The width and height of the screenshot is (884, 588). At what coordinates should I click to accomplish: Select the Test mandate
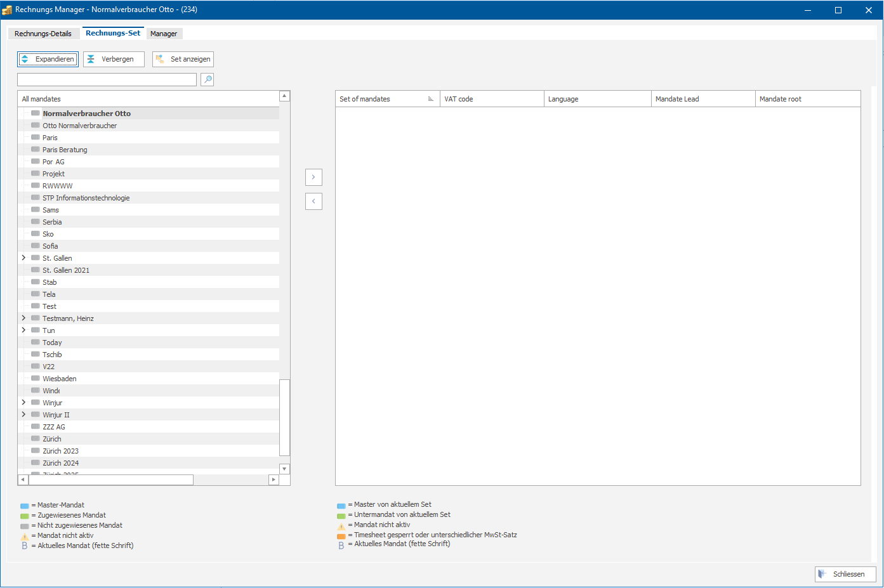(148, 306)
